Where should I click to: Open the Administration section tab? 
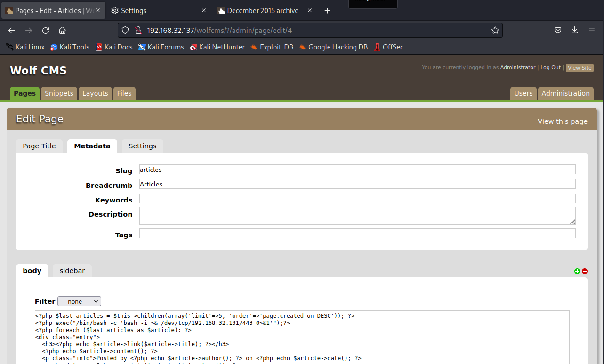click(x=565, y=93)
